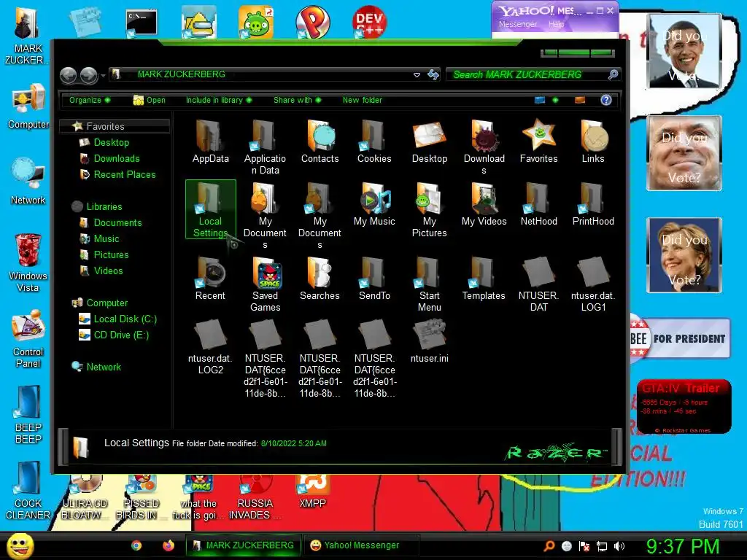Click Open in the explorer toolbar
This screenshot has width=747, height=560.
pyautogui.click(x=149, y=100)
